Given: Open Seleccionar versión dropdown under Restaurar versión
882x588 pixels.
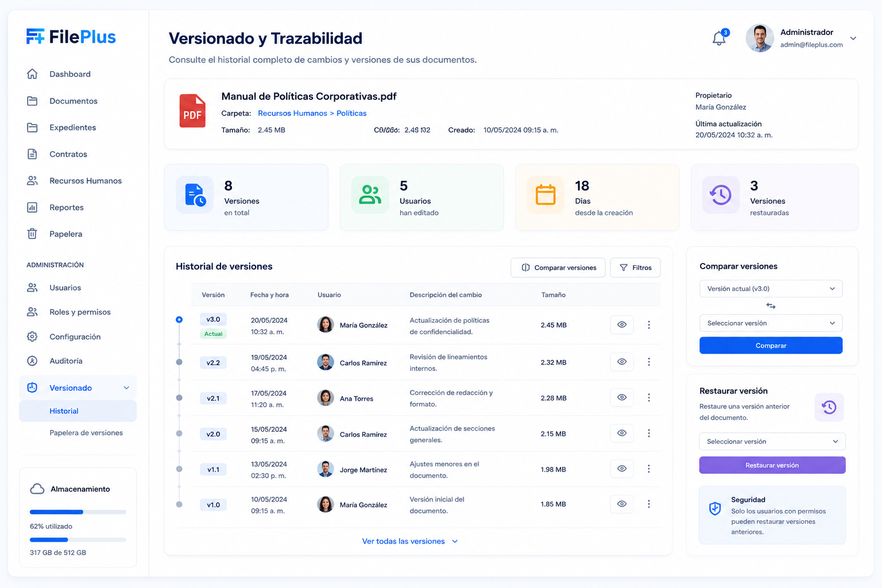Looking at the screenshot, I should pyautogui.click(x=772, y=442).
